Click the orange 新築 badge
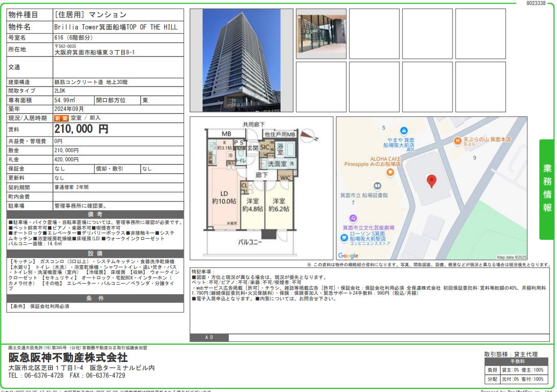 (61, 118)
